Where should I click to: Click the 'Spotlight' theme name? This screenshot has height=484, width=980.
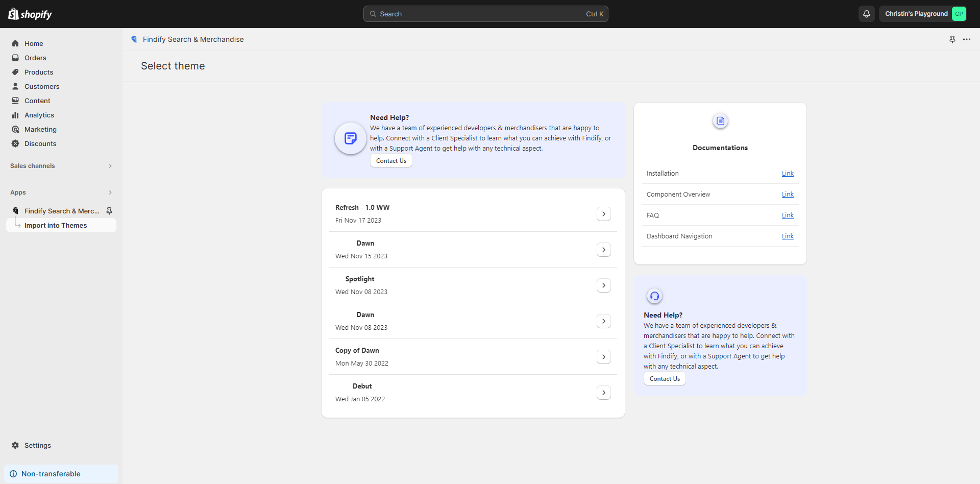coord(360,279)
